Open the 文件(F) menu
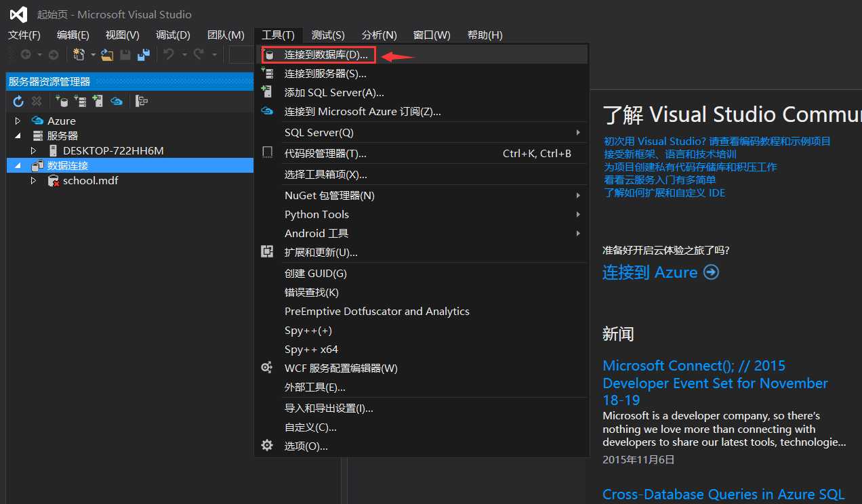Viewport: 862px width, 504px height. tap(24, 35)
